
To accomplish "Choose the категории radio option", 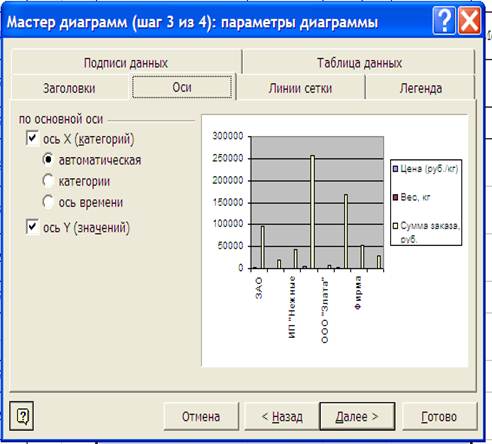I will click(x=48, y=181).
